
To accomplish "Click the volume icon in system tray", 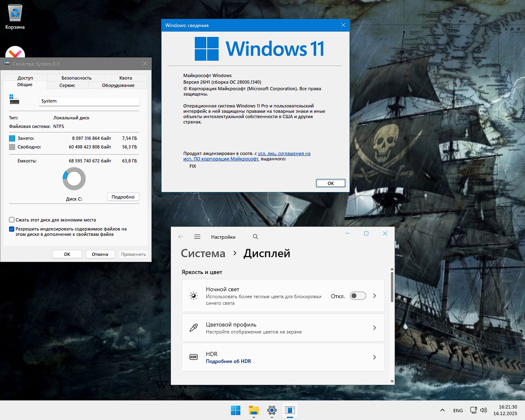I will click(484, 410).
